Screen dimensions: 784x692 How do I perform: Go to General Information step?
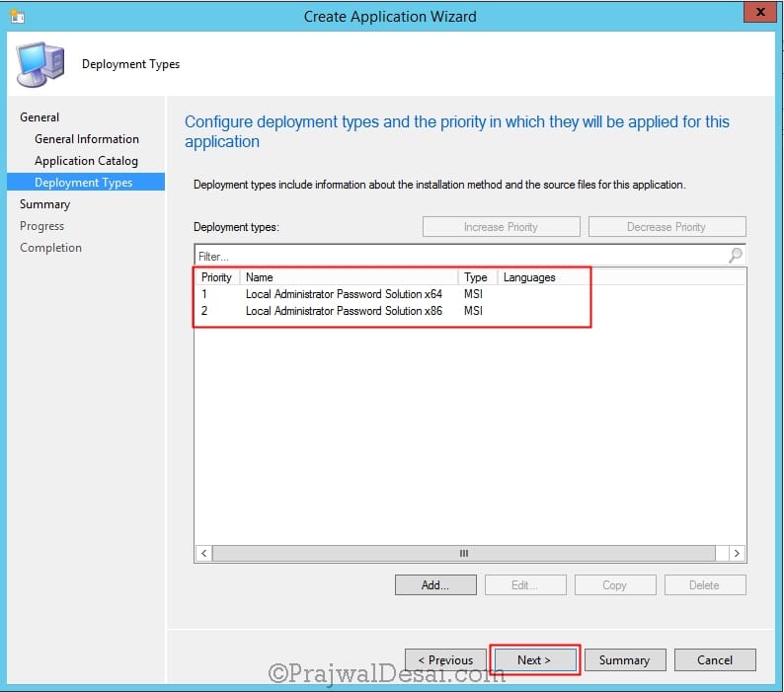87,139
